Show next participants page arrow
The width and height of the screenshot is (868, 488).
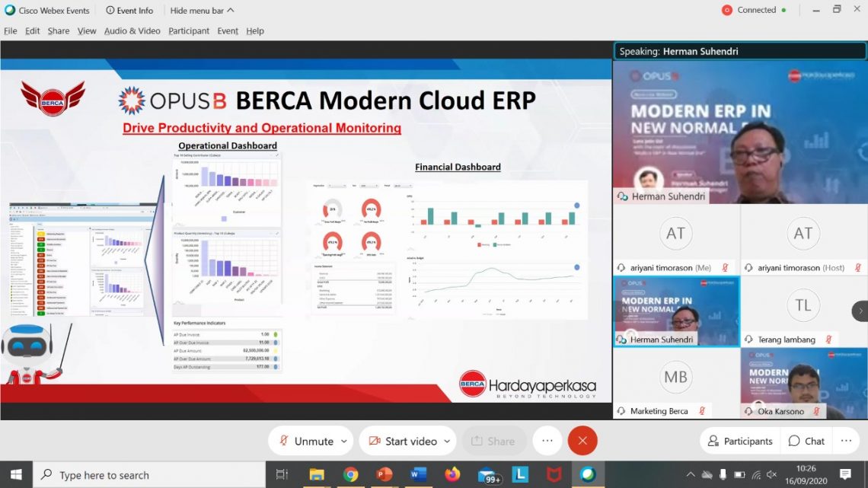[x=860, y=311]
